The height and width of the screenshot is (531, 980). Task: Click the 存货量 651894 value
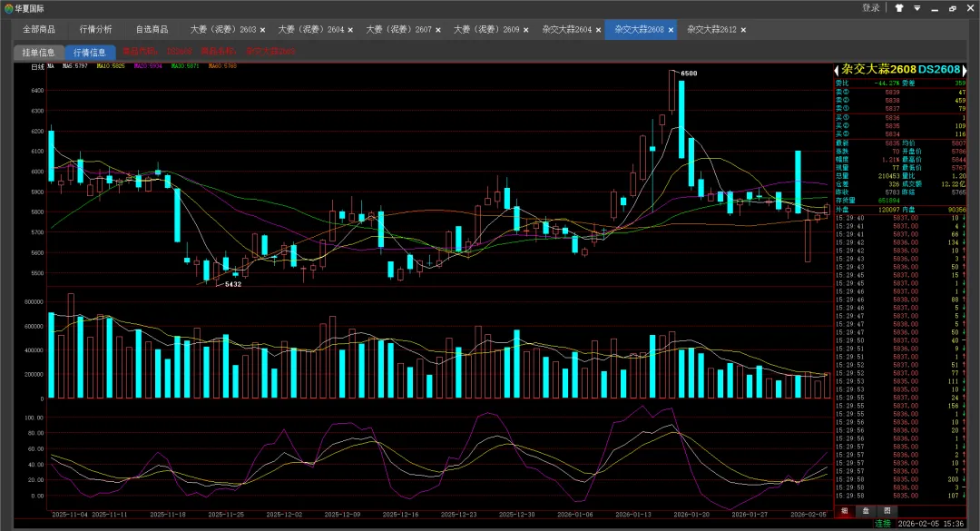(888, 201)
